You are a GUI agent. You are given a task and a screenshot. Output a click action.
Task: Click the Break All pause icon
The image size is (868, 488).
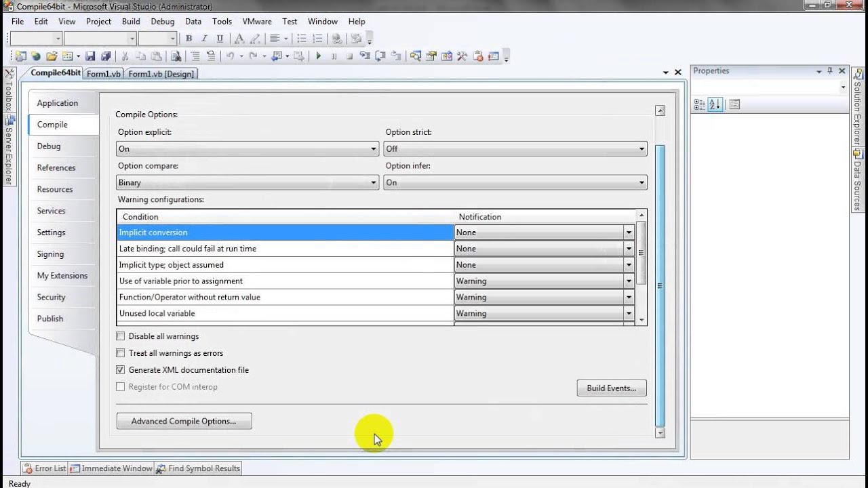pos(334,56)
